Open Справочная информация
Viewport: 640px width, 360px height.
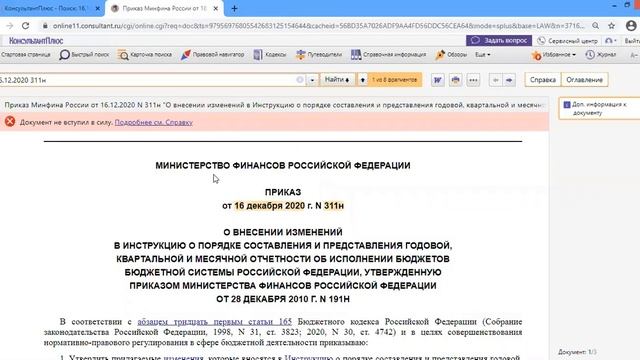388,55
